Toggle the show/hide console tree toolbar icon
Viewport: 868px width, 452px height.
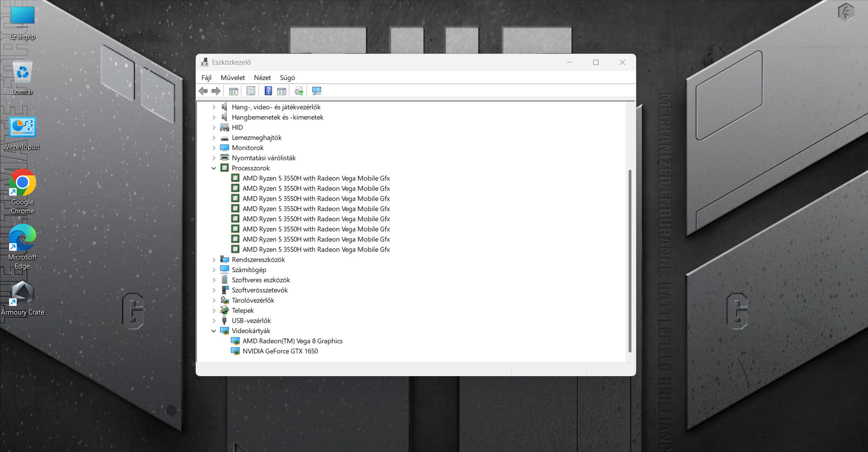click(233, 91)
